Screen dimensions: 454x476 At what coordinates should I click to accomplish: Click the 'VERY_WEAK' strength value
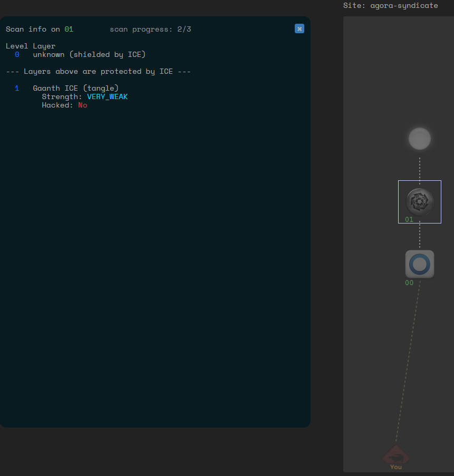coord(107,97)
